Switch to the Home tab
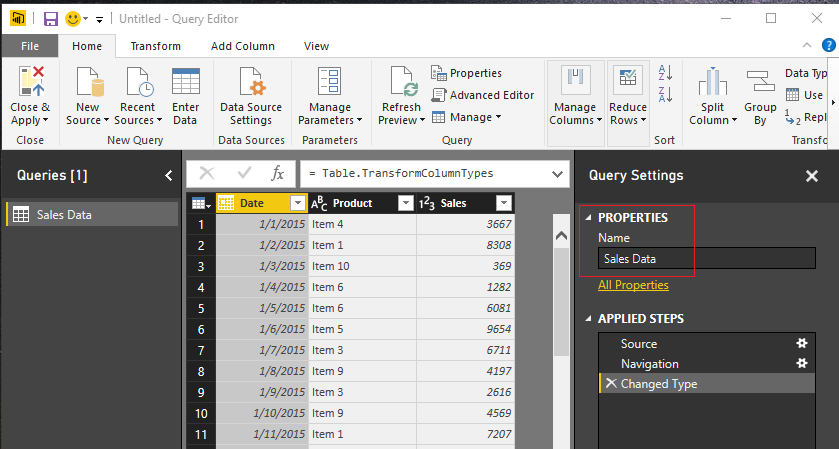This screenshot has height=449, width=839. 87,46
